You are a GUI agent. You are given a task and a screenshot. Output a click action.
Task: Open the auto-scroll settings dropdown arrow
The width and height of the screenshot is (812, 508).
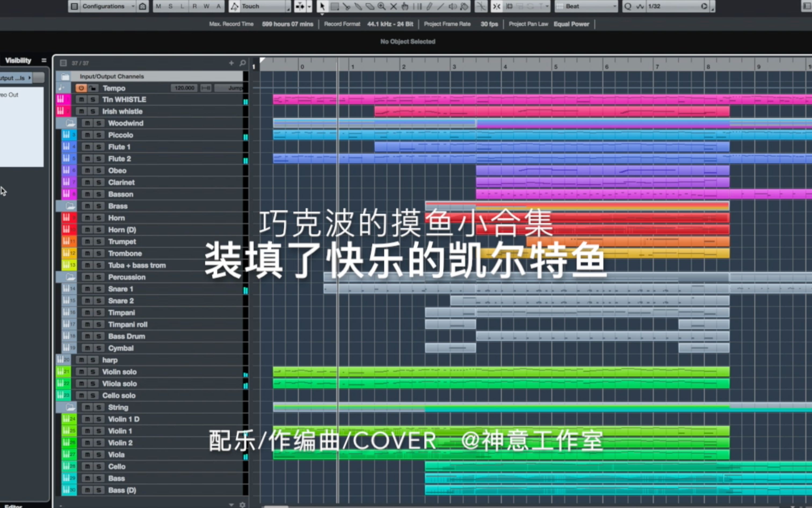click(x=309, y=6)
